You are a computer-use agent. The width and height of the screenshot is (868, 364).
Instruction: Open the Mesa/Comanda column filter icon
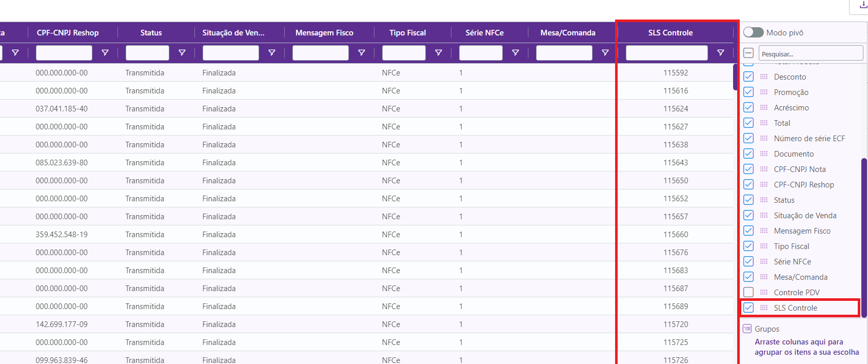[x=605, y=53]
